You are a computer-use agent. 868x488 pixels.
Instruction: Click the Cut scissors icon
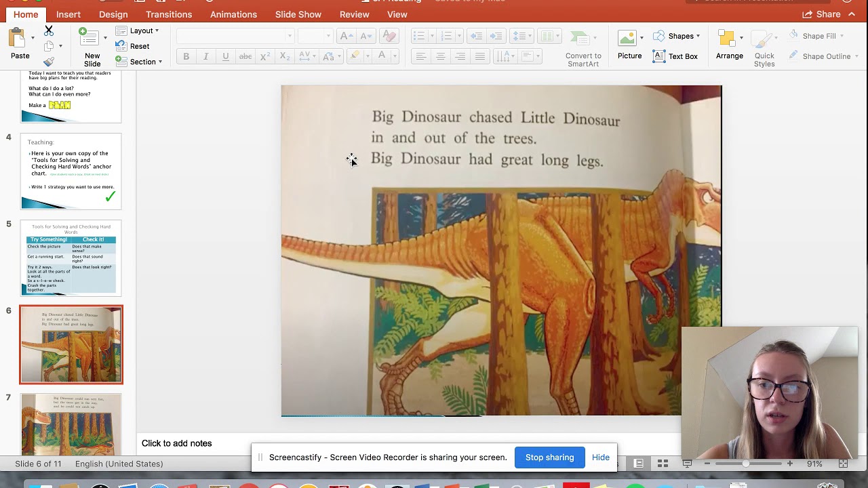coord(49,30)
